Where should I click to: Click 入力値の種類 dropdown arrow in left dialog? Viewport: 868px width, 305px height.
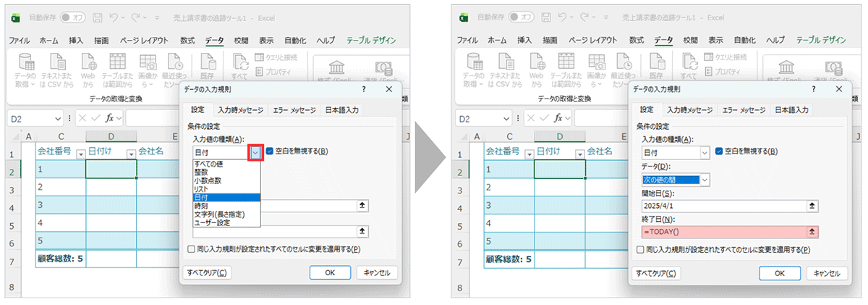click(x=255, y=153)
